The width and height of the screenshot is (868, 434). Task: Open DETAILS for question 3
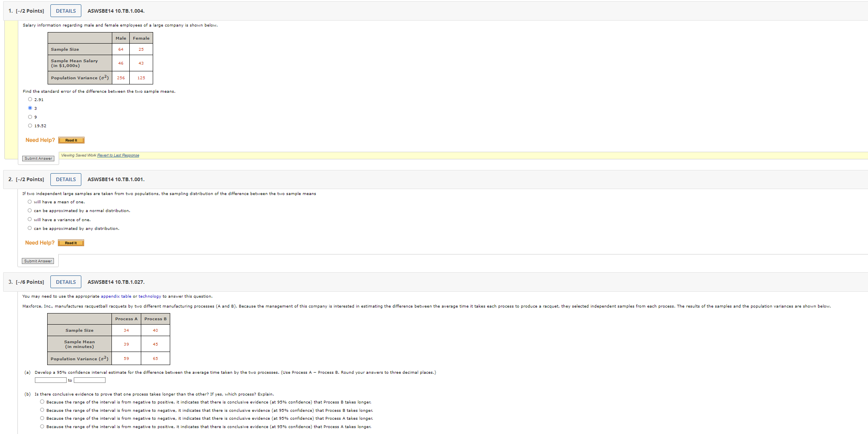pyautogui.click(x=66, y=282)
